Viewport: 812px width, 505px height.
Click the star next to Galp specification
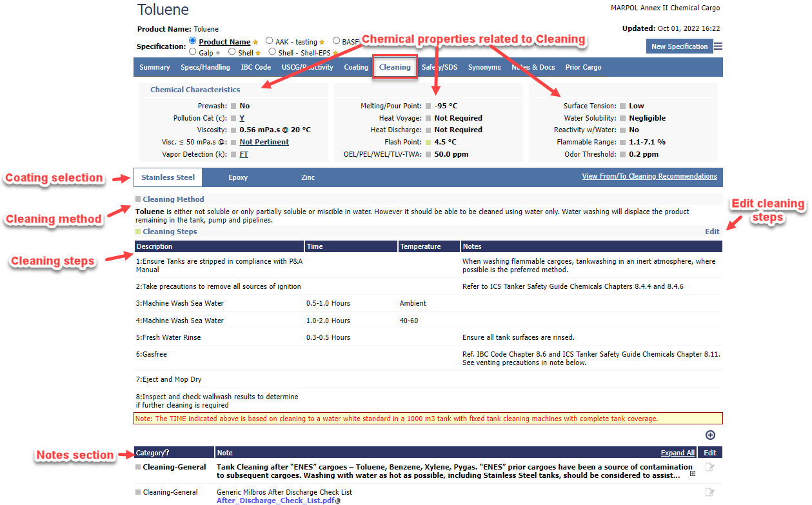(218, 53)
